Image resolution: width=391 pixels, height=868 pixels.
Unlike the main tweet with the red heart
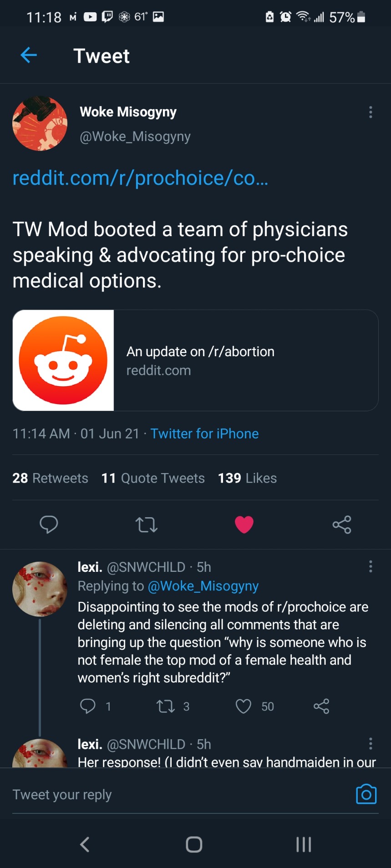[244, 525]
